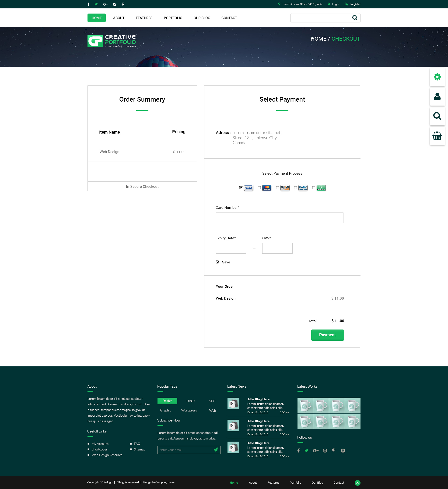The image size is (448, 489).
Task: Click the paper plane subscribe icon
Action: [x=216, y=450]
